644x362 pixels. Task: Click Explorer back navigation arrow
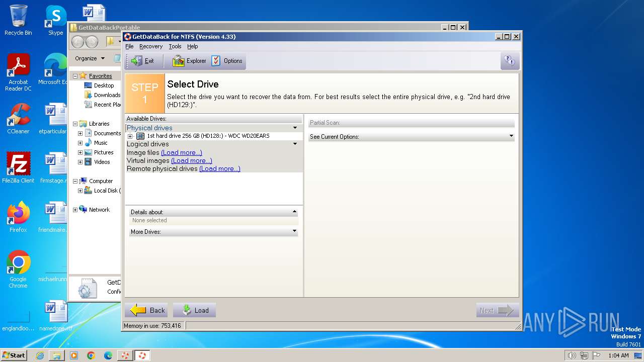[78, 42]
